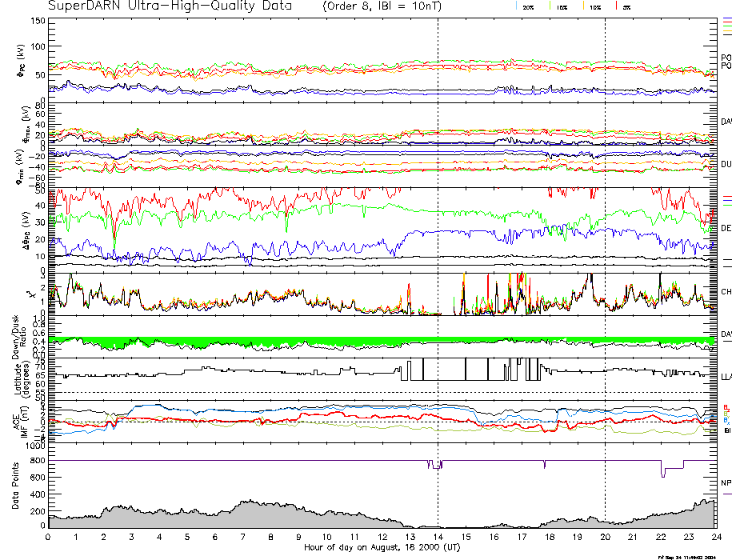This screenshot has width=732, height=560.
Task: Click the Order 8 parameter text
Action: 346,7
